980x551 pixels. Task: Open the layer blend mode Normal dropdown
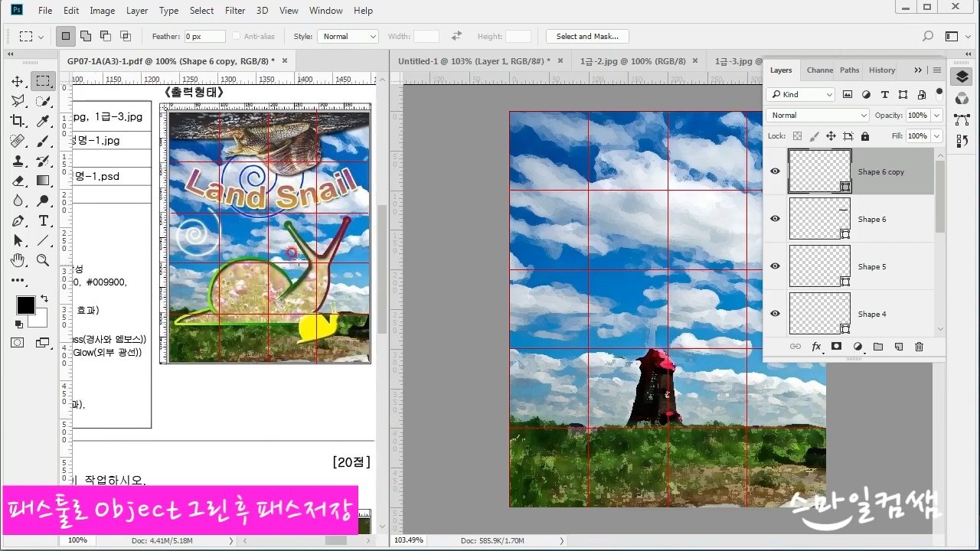pyautogui.click(x=817, y=116)
